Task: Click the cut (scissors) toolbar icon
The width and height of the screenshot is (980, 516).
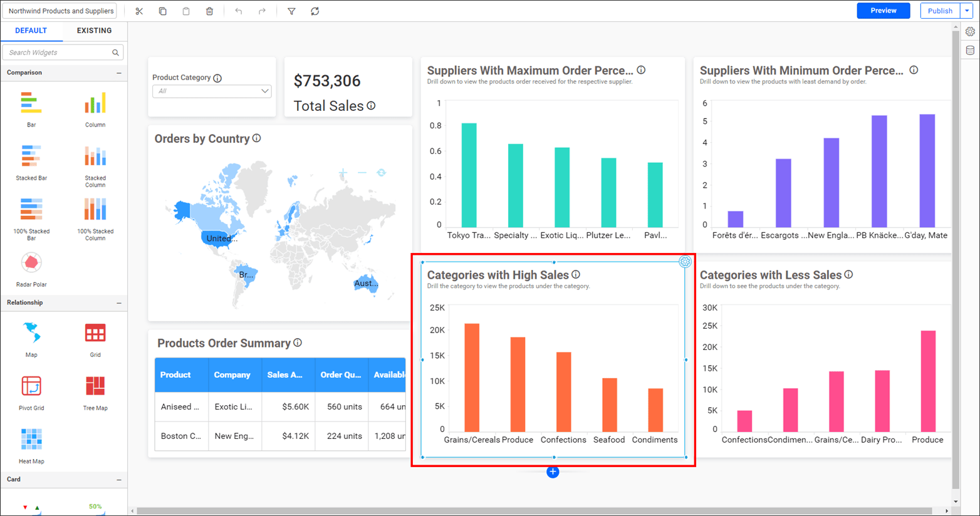Action: point(139,11)
